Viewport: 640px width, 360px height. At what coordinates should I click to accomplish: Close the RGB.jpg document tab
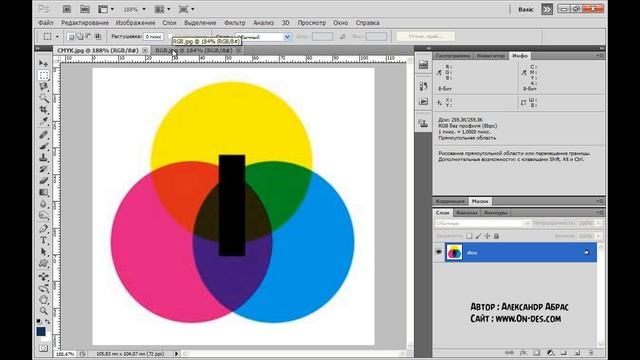pyautogui.click(x=238, y=50)
